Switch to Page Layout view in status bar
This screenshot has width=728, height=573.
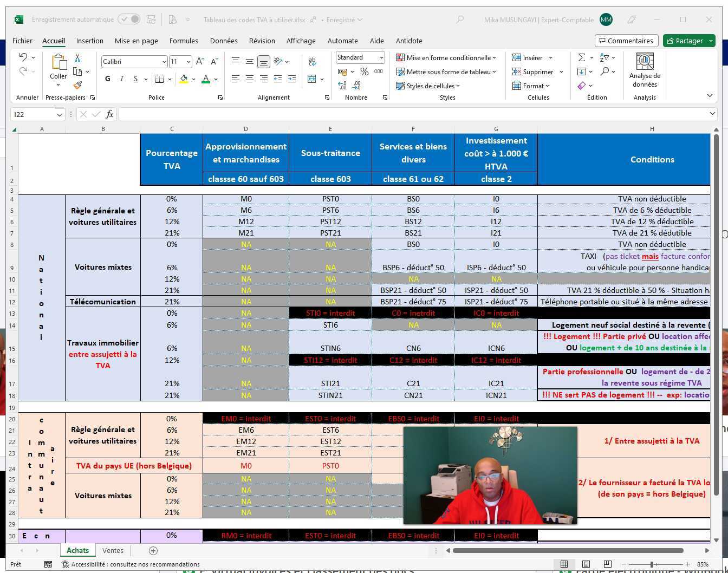tap(586, 564)
